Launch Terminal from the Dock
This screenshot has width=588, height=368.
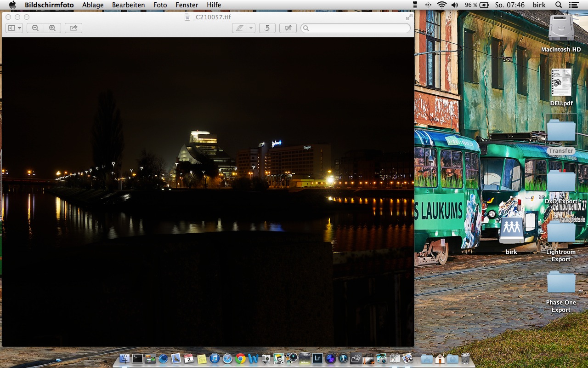pyautogui.click(x=137, y=358)
